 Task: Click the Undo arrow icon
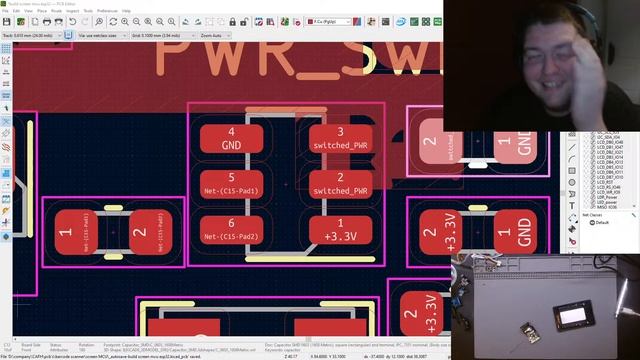tap(73, 22)
